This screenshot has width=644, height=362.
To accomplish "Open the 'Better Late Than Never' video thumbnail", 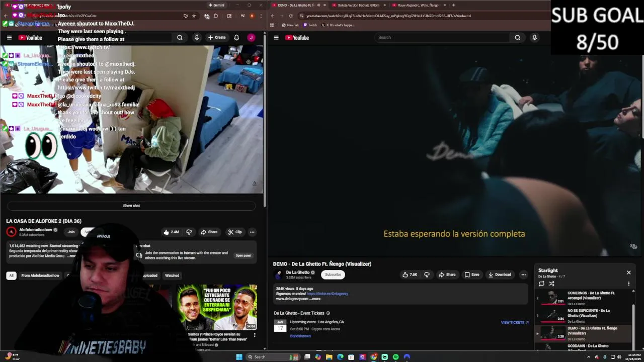I will [x=217, y=307].
